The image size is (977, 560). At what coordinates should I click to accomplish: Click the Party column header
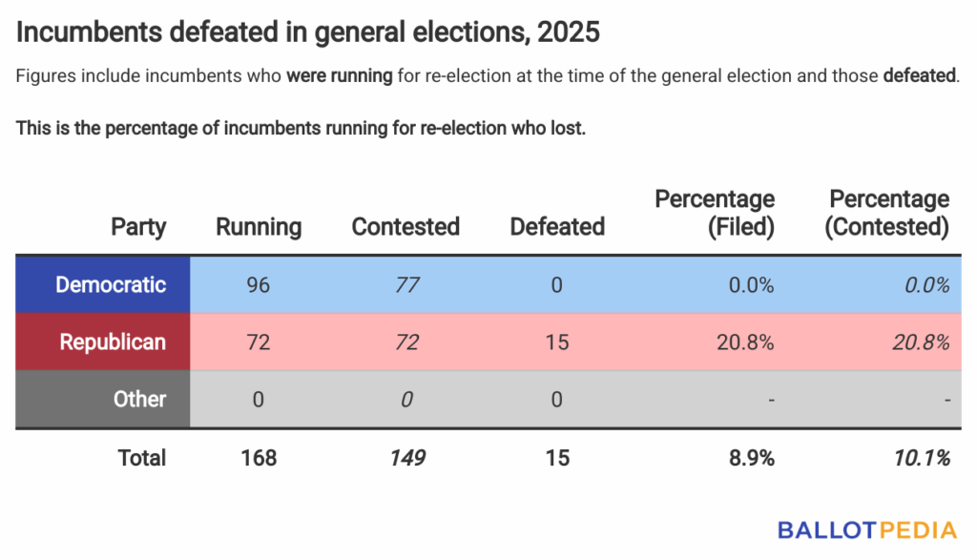(138, 227)
